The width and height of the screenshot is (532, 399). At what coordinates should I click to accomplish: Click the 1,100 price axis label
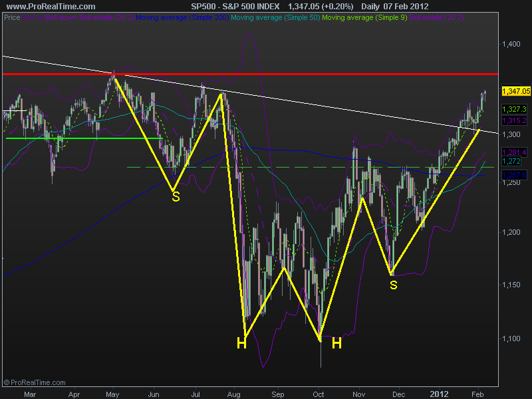pos(511,338)
